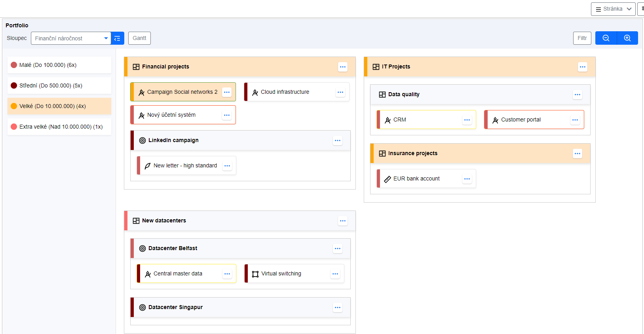Switch to the Gantt view
The height and width of the screenshot is (334, 644).
(139, 38)
